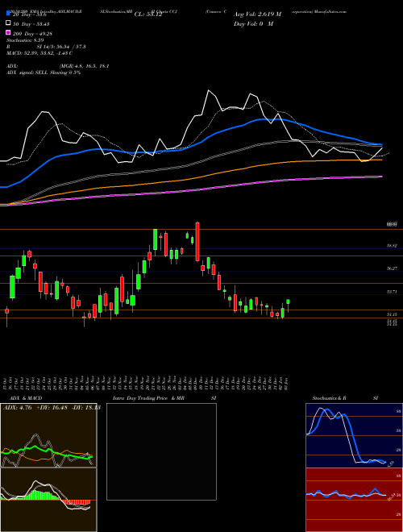Image resolution: width=403 pixels, height=532 pixels.
Task: Click the 56.27 price axis label
Action: (x=392, y=268)
